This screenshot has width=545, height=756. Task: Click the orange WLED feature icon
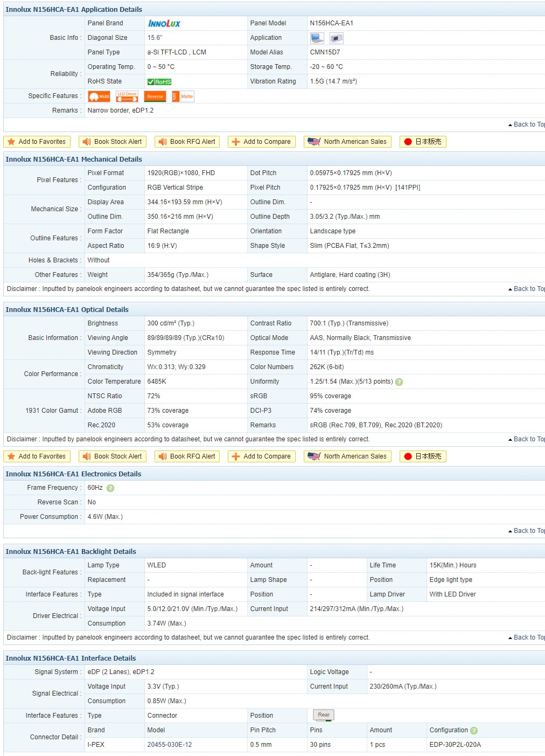click(99, 96)
